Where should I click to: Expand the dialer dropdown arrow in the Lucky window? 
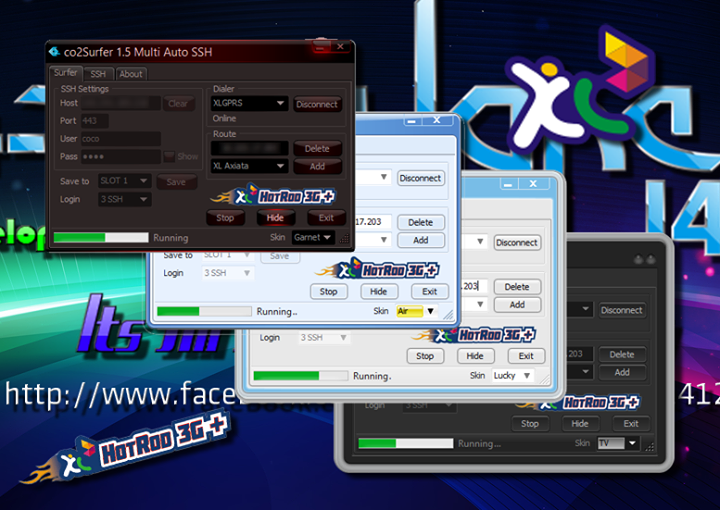(x=480, y=241)
